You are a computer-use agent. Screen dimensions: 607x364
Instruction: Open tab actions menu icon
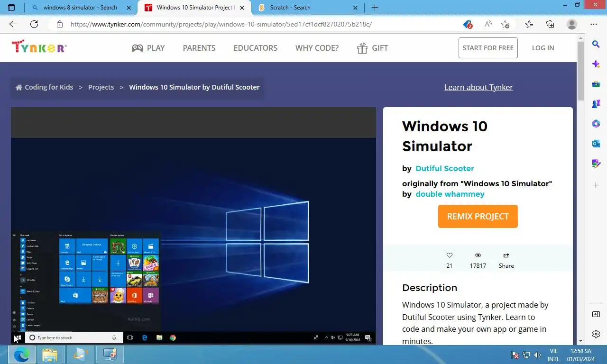coord(11,8)
